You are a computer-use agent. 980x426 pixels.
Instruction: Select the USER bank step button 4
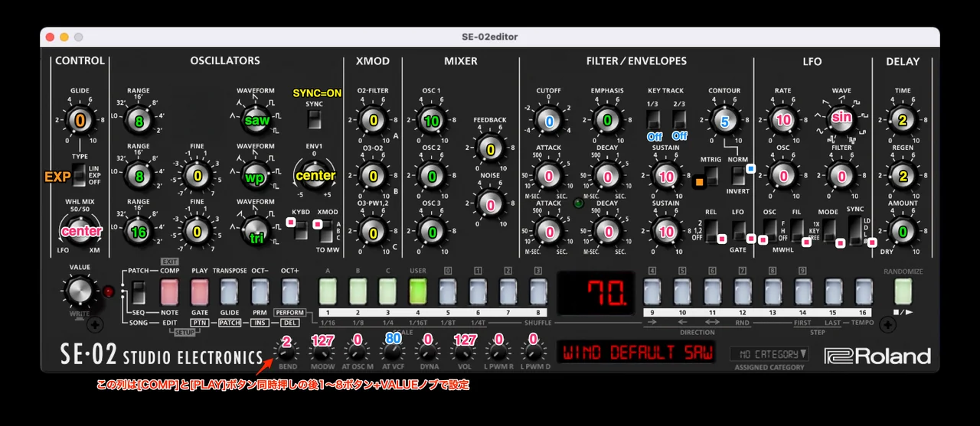pos(418,291)
